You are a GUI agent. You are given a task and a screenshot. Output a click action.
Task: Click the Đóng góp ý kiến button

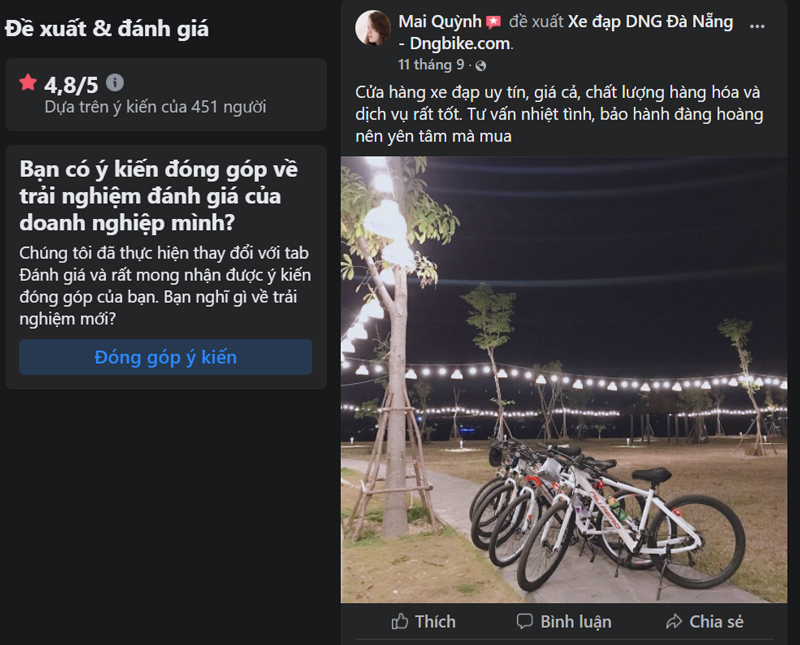(x=164, y=358)
